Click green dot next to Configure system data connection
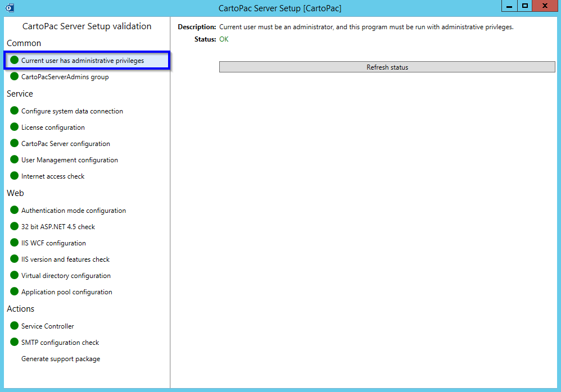This screenshot has width=561, height=392. pyautogui.click(x=14, y=111)
